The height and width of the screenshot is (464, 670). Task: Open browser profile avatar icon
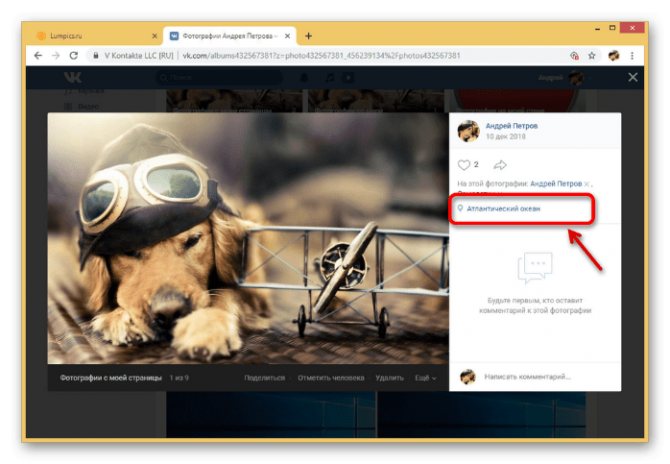tap(614, 56)
